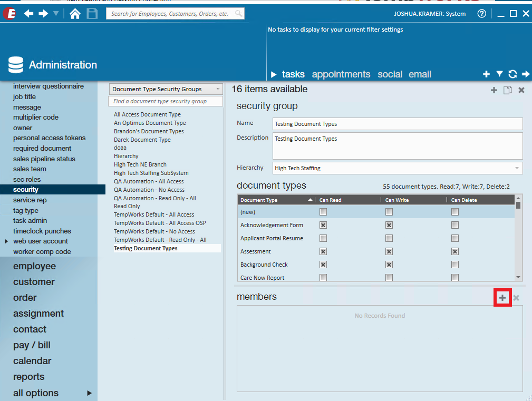Expand the tasks pane play arrow
Screen dimensions: 532x401
point(274,74)
